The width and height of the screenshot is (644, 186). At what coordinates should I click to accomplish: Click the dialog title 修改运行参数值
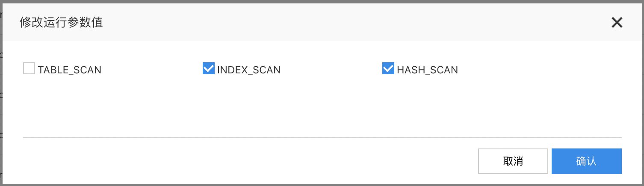pyautogui.click(x=61, y=22)
